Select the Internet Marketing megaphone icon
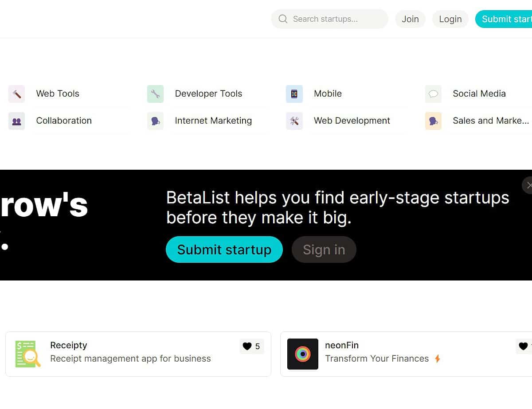Viewport: 532px width, 409px height. (155, 121)
